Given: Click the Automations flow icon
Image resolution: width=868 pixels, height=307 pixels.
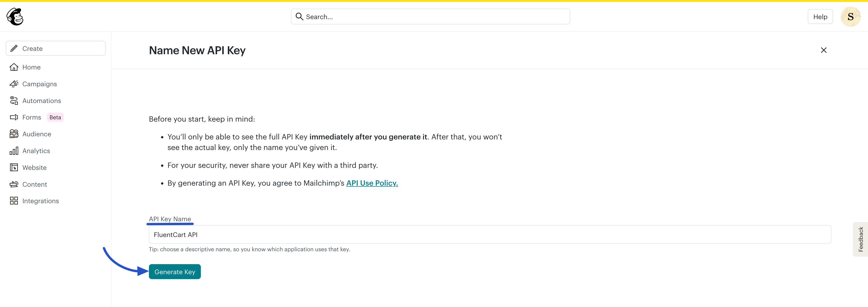Looking at the screenshot, I should (14, 101).
